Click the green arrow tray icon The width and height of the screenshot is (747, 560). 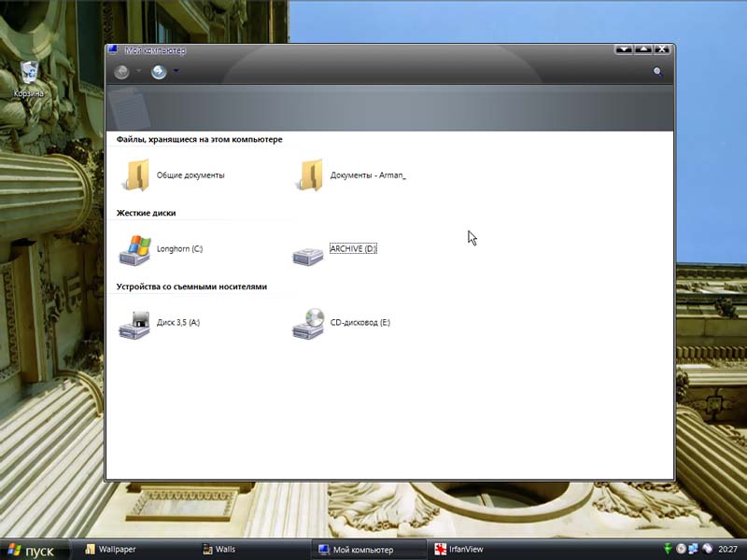(x=669, y=549)
